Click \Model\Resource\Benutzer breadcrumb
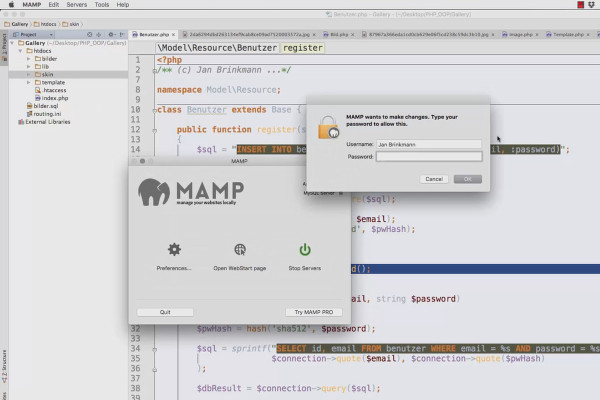This screenshot has width=600, height=400. point(217,48)
